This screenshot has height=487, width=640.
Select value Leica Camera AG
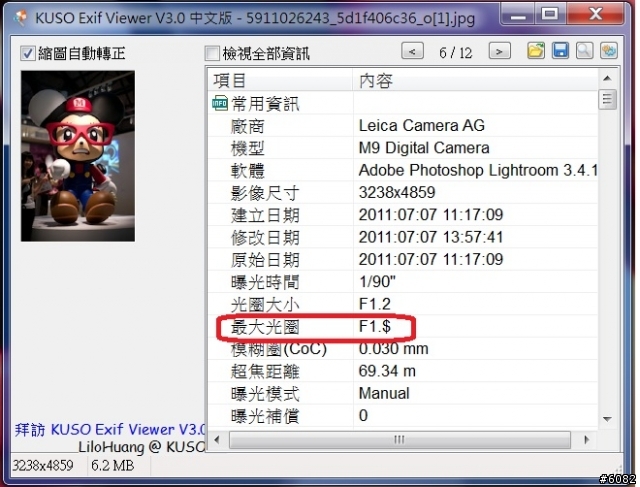[x=422, y=126]
